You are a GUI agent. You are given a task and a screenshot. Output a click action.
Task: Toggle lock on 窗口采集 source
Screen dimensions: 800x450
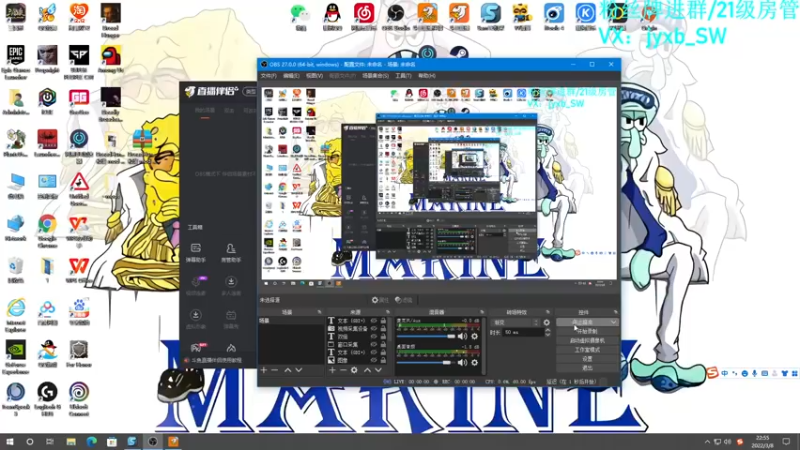383,344
